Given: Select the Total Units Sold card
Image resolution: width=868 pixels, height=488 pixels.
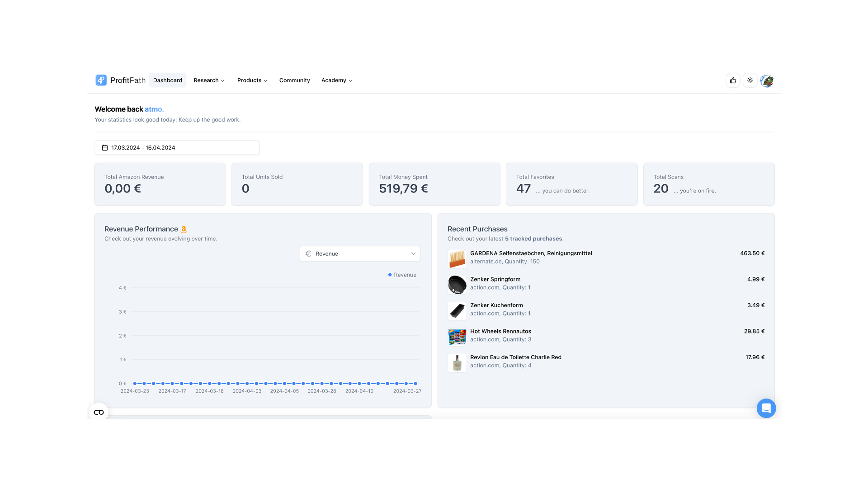Looking at the screenshot, I should (x=297, y=184).
